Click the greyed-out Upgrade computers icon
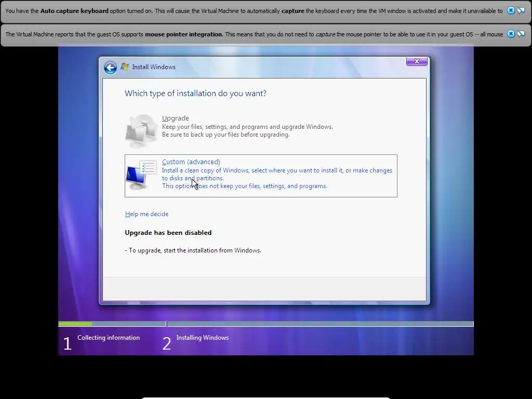The height and width of the screenshot is (399, 532). (141, 131)
